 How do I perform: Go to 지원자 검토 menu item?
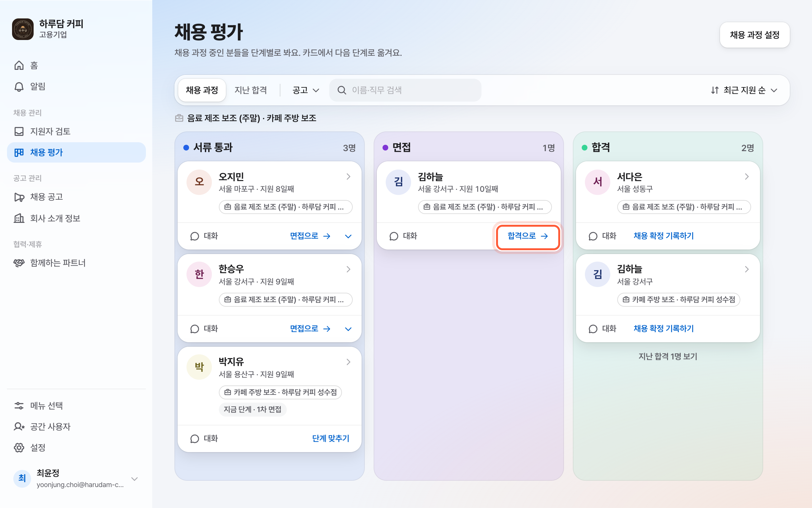click(x=76, y=131)
